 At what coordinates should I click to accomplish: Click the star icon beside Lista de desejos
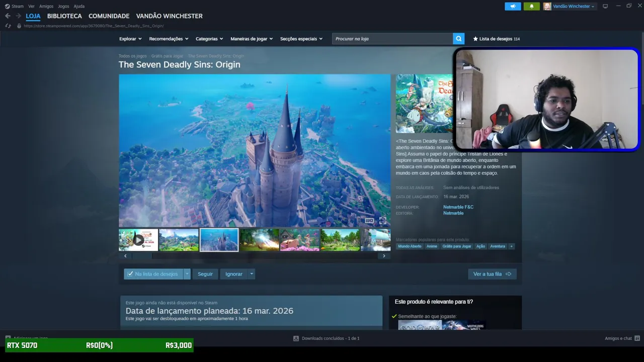pos(475,39)
